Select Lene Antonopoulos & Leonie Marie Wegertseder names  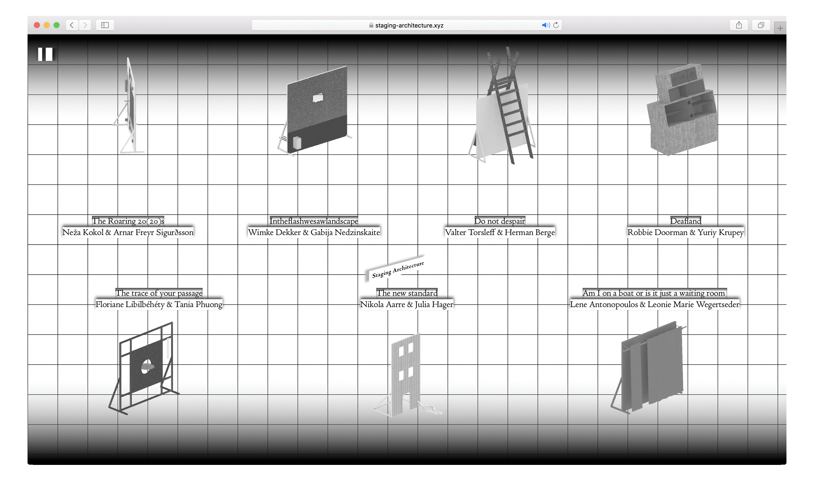654,304
